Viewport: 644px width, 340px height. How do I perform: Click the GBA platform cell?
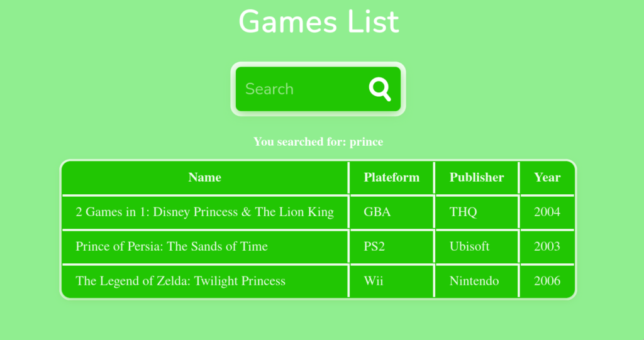click(391, 212)
